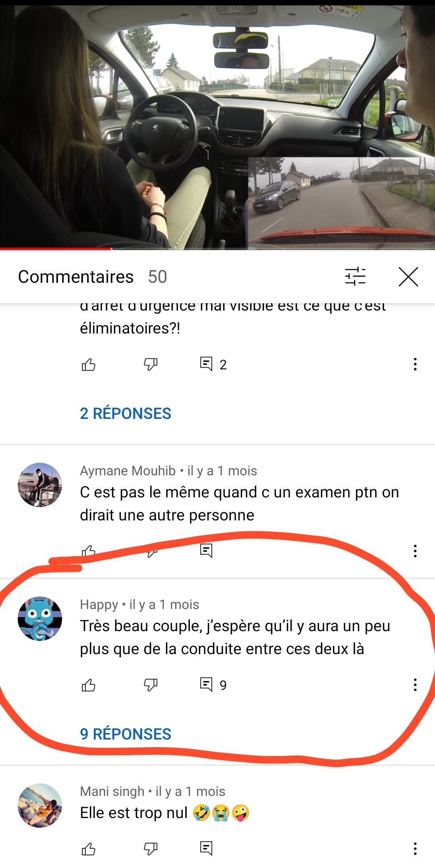Open Happy's blue cat avatar

pos(40,619)
